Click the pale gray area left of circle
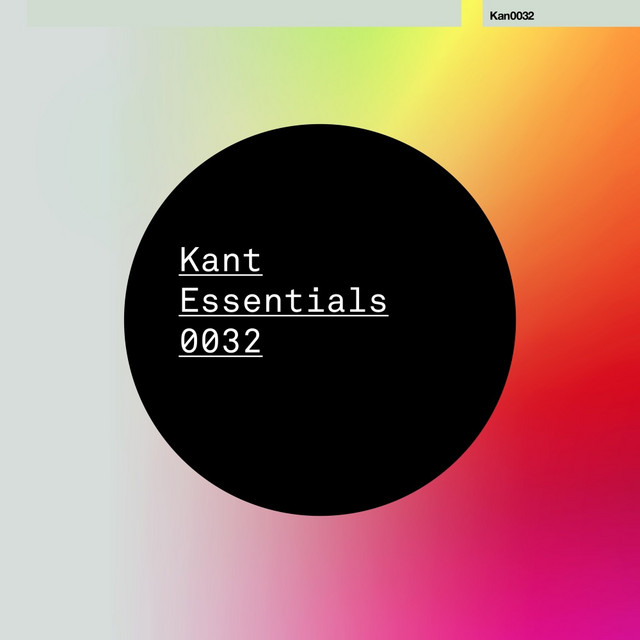Image resolution: width=640 pixels, height=640 pixels. 60,320
